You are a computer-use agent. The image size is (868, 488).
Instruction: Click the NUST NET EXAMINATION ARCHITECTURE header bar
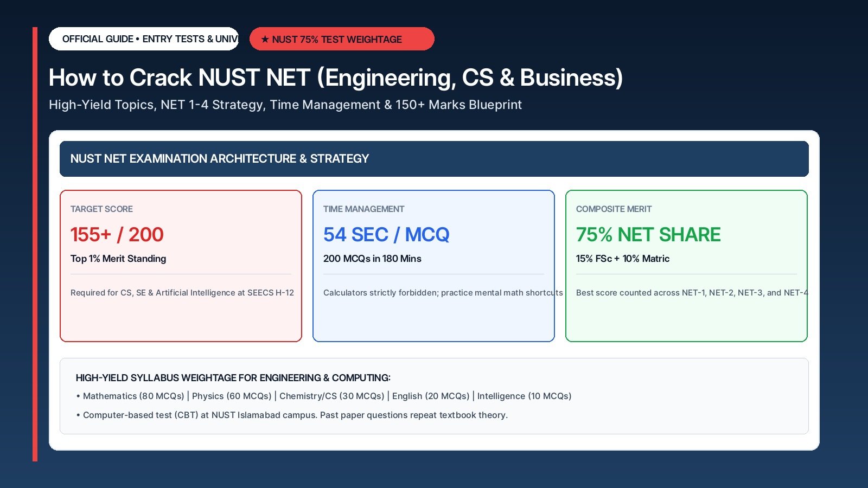click(x=434, y=159)
